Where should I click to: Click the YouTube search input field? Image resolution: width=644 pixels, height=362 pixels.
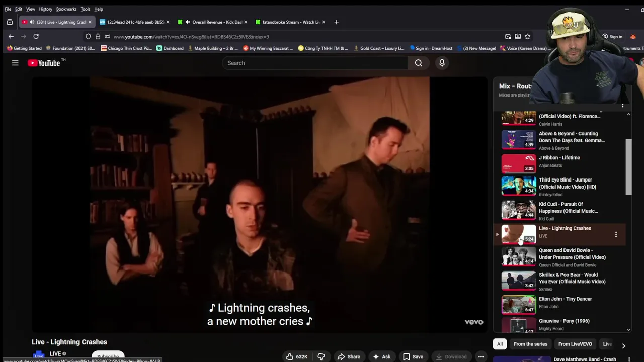(315, 63)
